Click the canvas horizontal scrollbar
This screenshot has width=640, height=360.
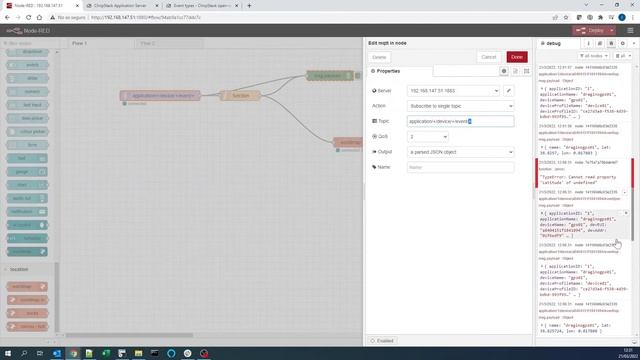click(x=130, y=336)
